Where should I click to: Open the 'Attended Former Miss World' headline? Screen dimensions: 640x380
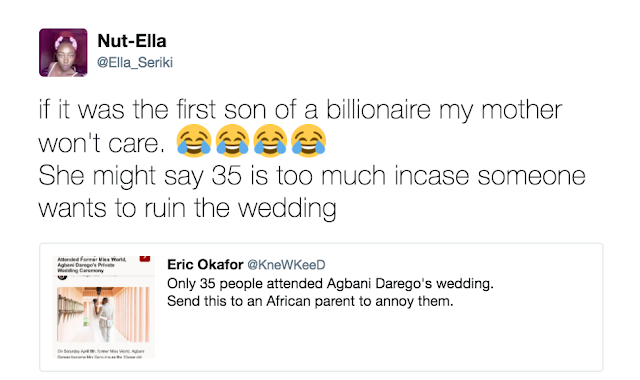point(92,265)
